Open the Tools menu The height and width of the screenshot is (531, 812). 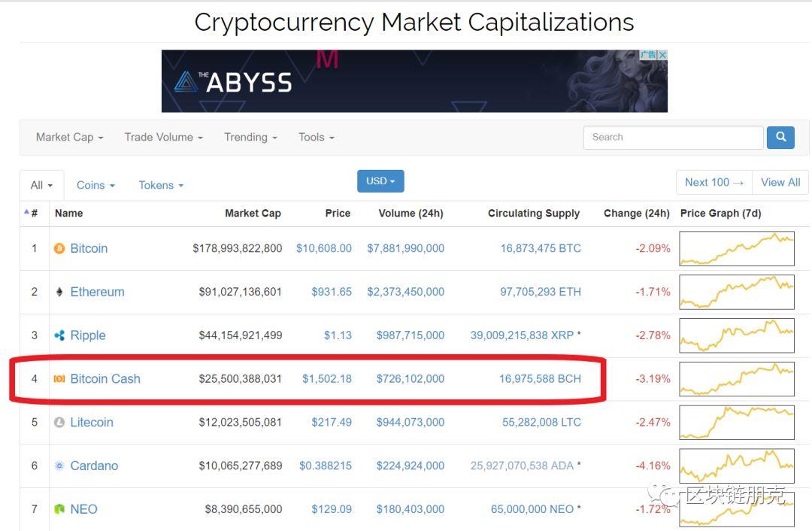(x=317, y=138)
